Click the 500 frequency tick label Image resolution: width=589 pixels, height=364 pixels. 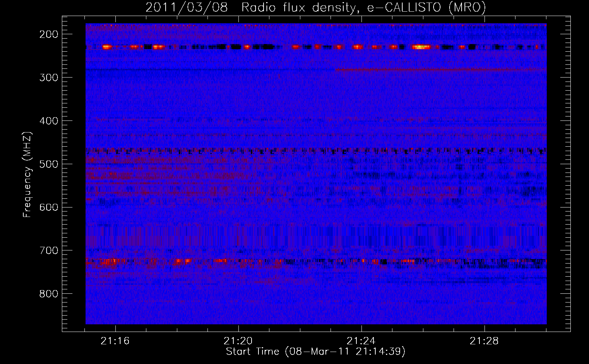point(49,164)
